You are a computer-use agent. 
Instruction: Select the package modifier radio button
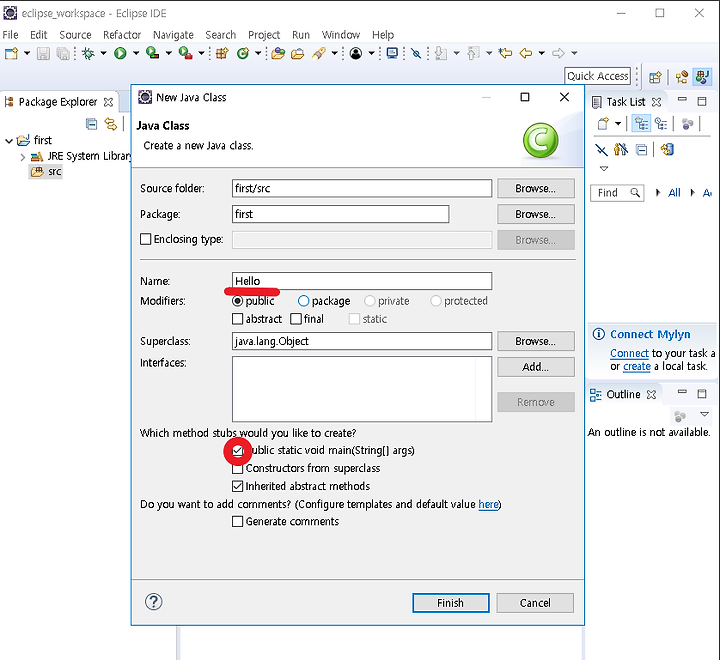point(304,301)
